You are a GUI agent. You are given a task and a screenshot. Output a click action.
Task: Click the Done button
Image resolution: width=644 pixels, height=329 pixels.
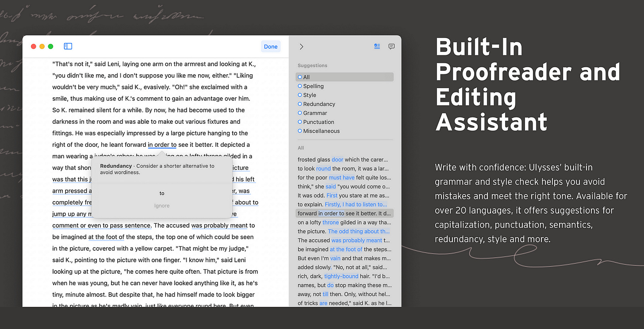(x=271, y=46)
